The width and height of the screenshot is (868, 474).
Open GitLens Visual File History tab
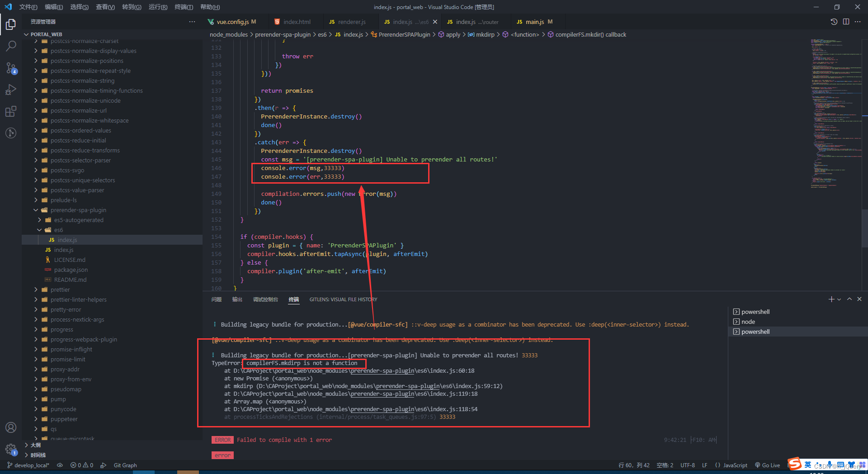click(343, 299)
